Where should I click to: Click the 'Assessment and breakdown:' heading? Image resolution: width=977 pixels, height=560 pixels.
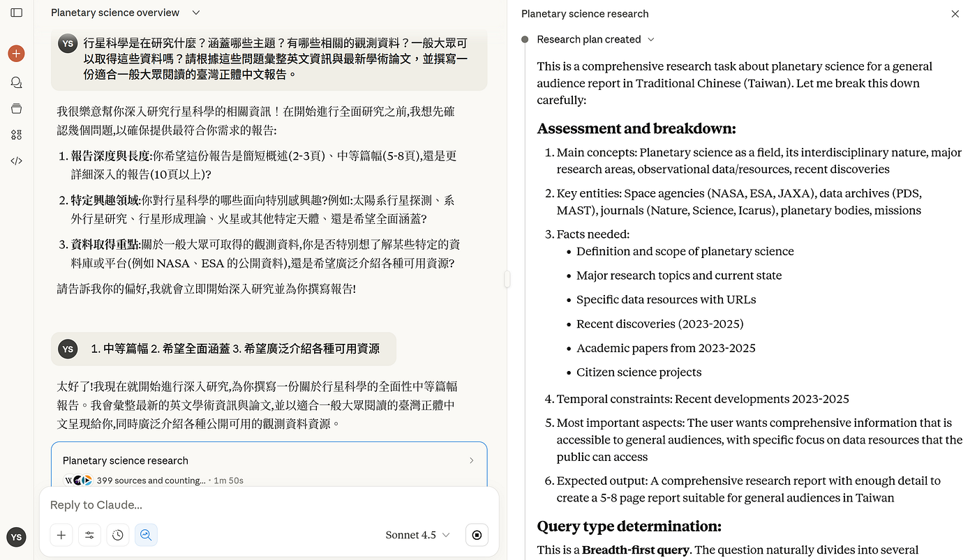(x=636, y=128)
